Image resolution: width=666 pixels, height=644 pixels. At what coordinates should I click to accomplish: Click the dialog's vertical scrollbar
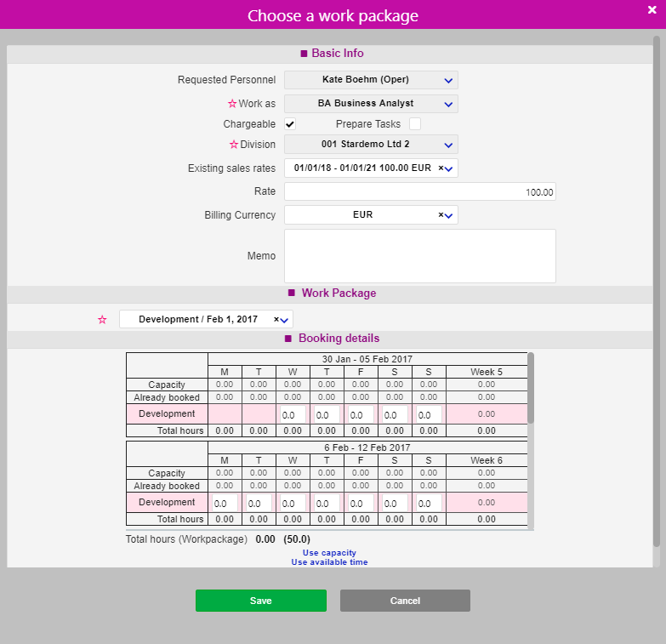point(657,292)
